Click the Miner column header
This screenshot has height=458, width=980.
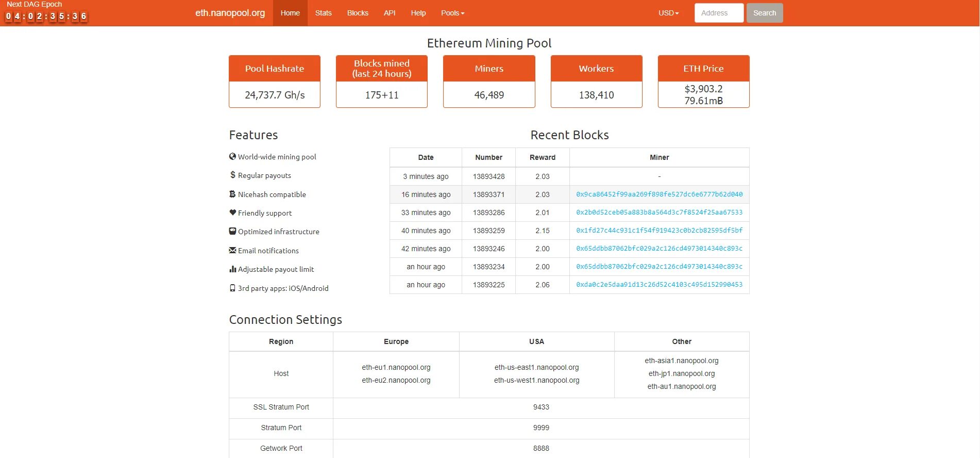[659, 157]
